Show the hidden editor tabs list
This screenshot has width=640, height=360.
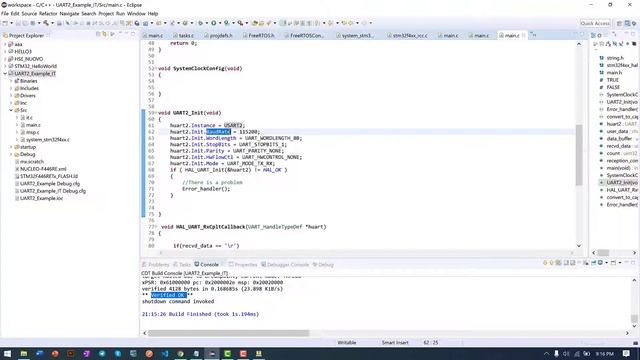(533, 36)
